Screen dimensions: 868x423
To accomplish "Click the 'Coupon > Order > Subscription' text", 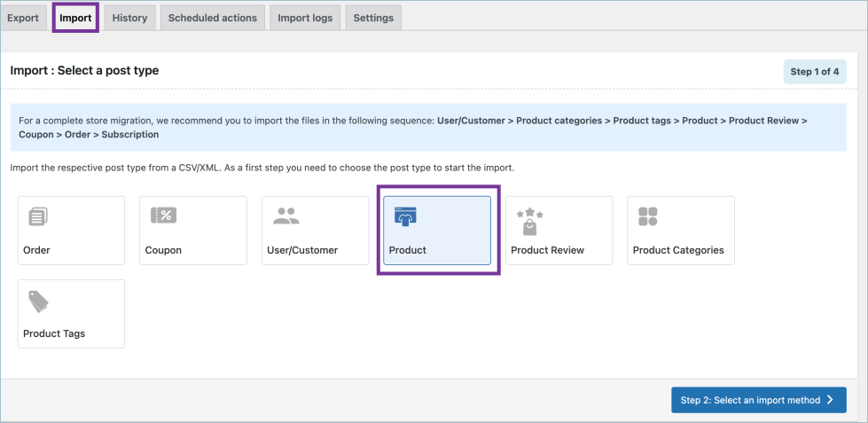I will (89, 135).
